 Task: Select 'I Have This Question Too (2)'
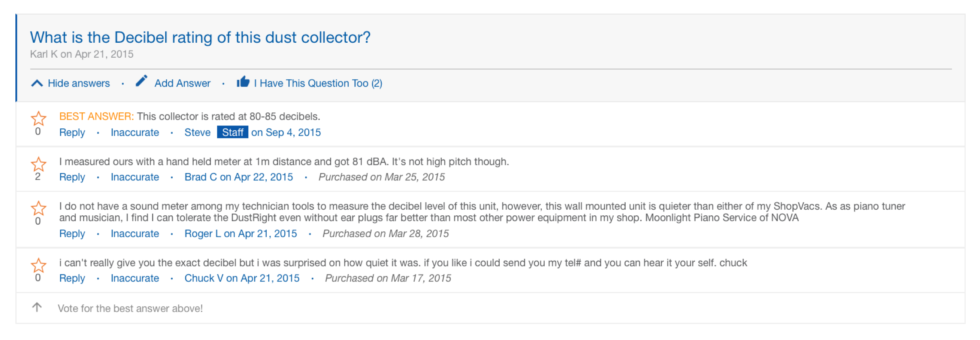pos(318,83)
